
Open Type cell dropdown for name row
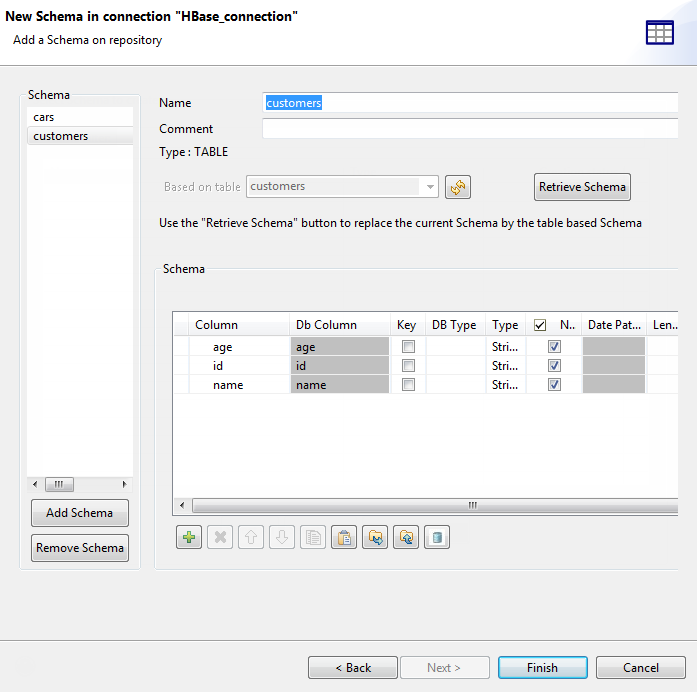505,385
